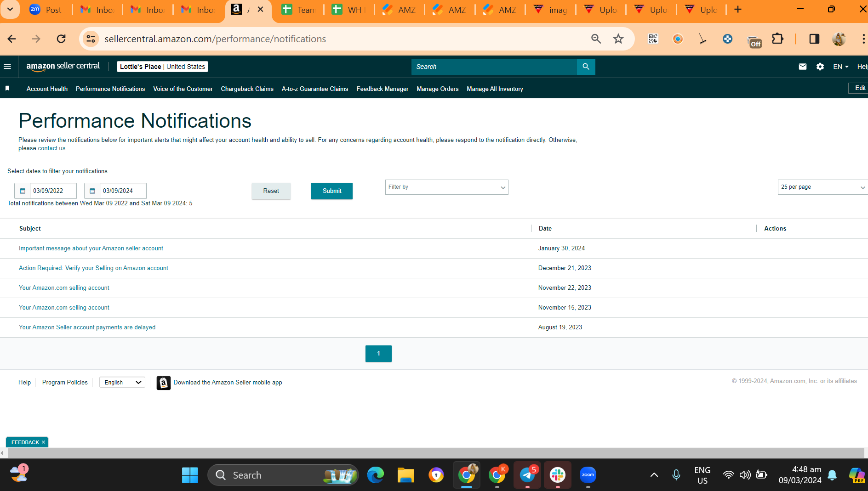Go to Chargeback Claims
The image size is (868, 491).
pos(247,89)
